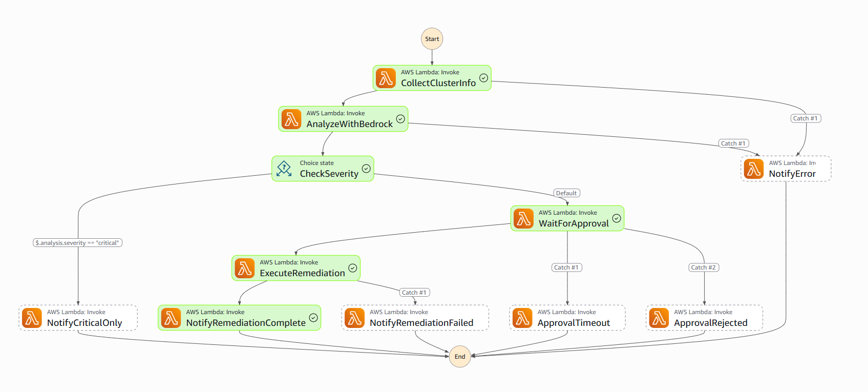Image resolution: width=868 pixels, height=392 pixels.
Task: Select the End node
Action: [x=460, y=357]
